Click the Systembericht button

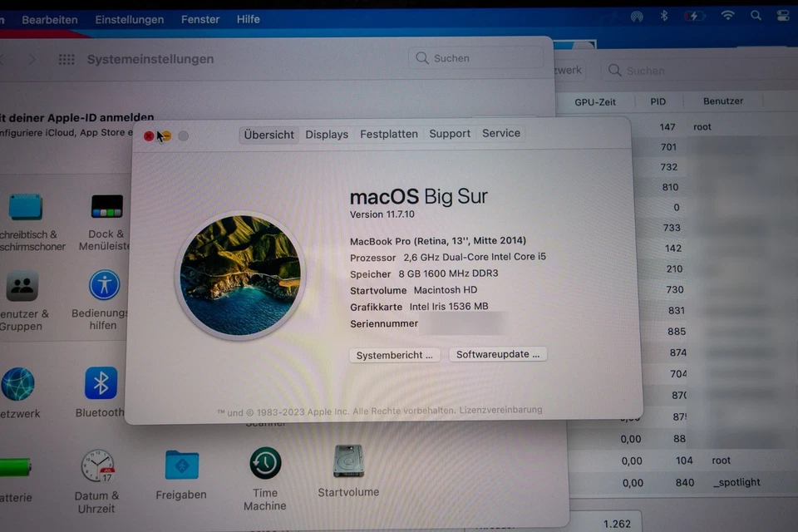(394, 355)
